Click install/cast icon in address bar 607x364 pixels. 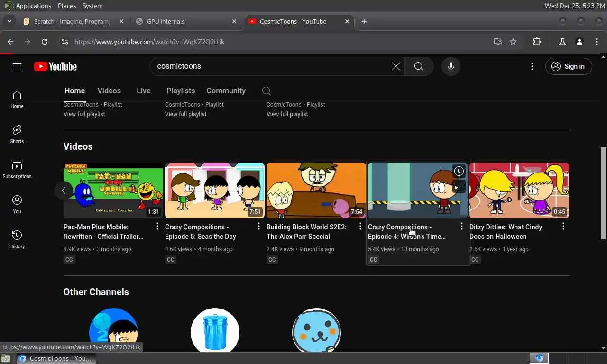497,42
